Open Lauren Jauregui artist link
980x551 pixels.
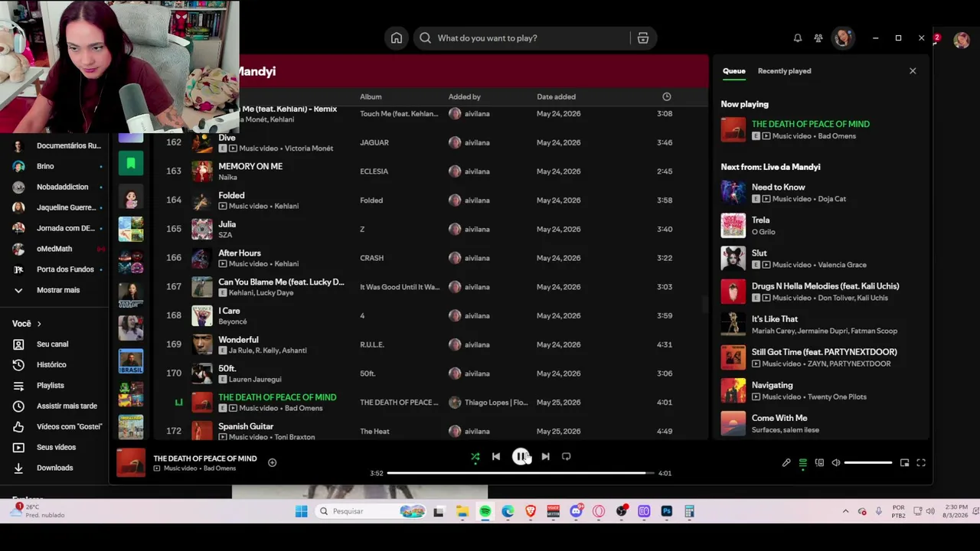coord(255,380)
